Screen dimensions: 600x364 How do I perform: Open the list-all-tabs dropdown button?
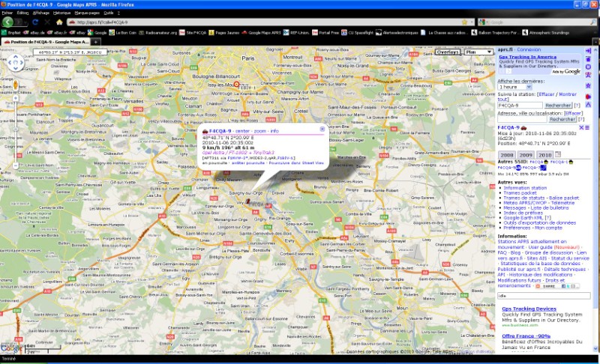595,42
